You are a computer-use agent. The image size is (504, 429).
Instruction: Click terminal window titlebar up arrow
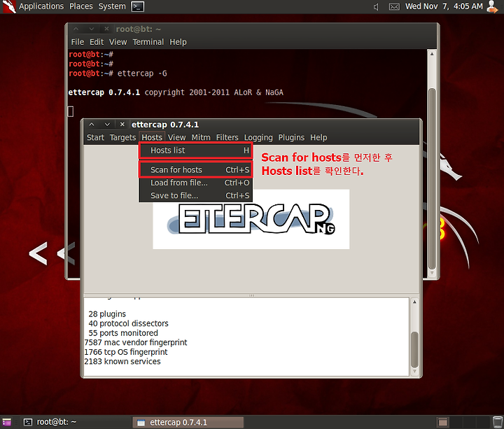coord(76,29)
